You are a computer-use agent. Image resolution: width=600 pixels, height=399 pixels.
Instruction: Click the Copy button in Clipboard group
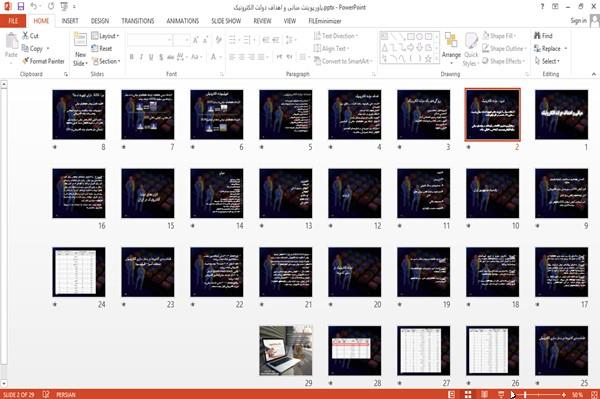(32, 49)
